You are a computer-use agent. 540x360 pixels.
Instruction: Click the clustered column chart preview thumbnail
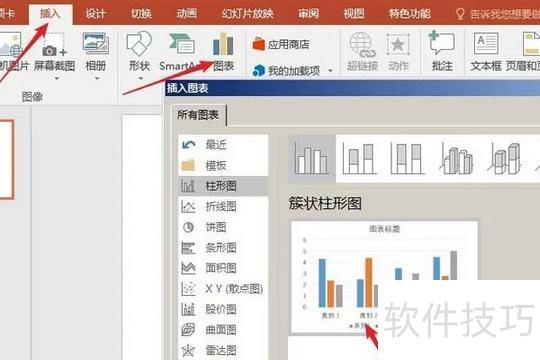pos(384,277)
